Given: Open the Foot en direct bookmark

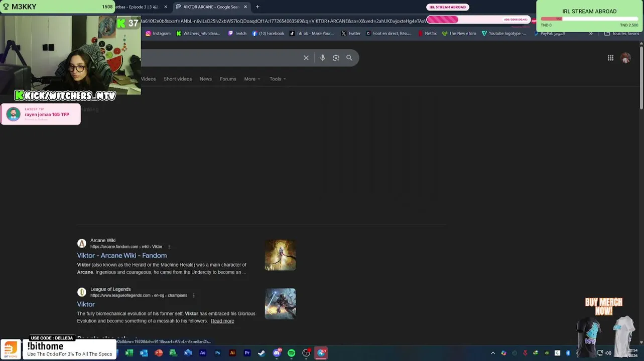Looking at the screenshot, I should [x=389, y=34].
